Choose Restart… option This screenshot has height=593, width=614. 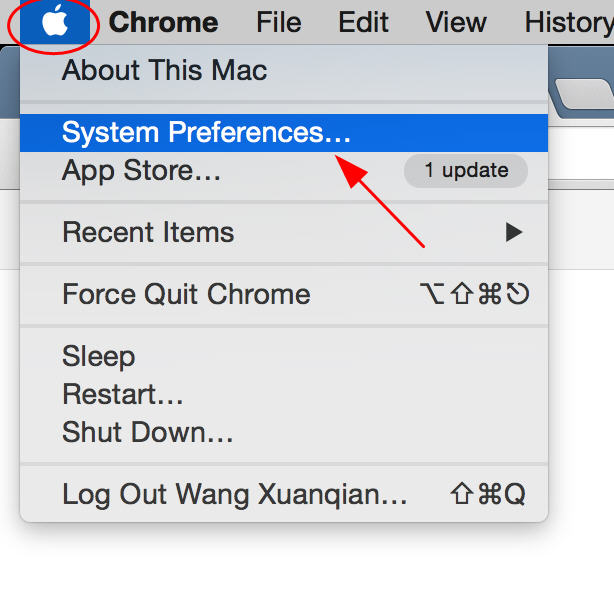(284, 394)
